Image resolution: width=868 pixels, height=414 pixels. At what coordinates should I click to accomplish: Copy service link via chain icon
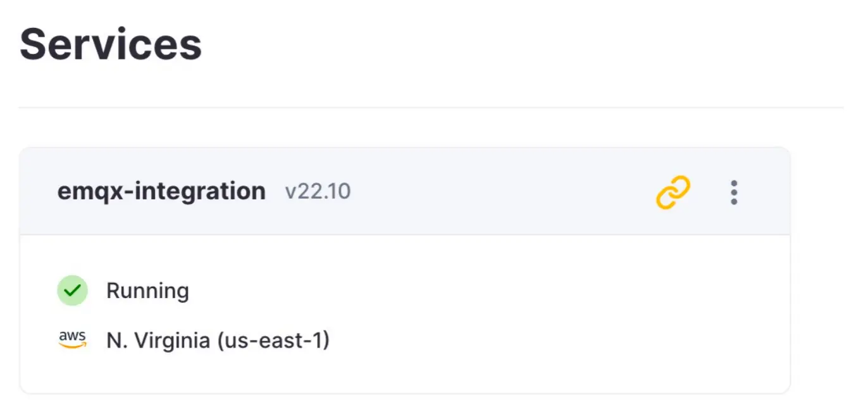(x=673, y=192)
